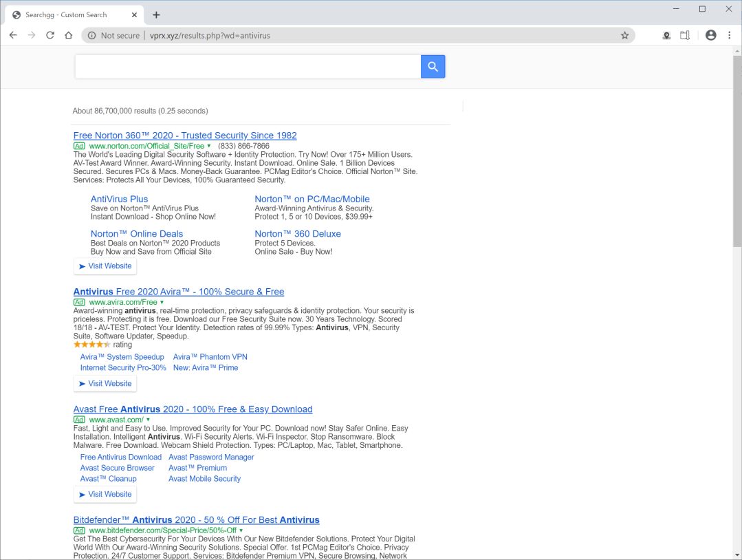
Task: Open the Norton Online Deals sitelink
Action: (x=137, y=234)
